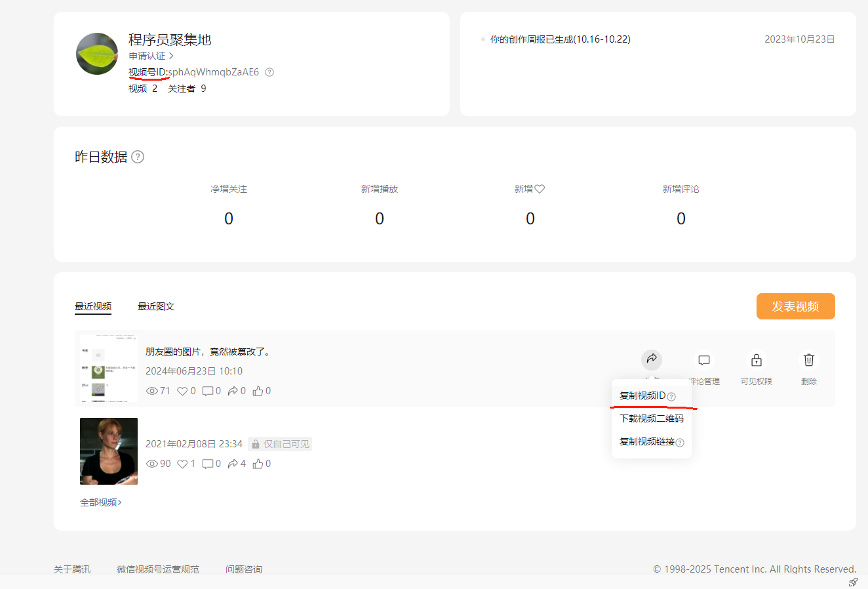Click help icon next to 复制视频链接
The height and width of the screenshot is (589, 868).
coord(680,443)
